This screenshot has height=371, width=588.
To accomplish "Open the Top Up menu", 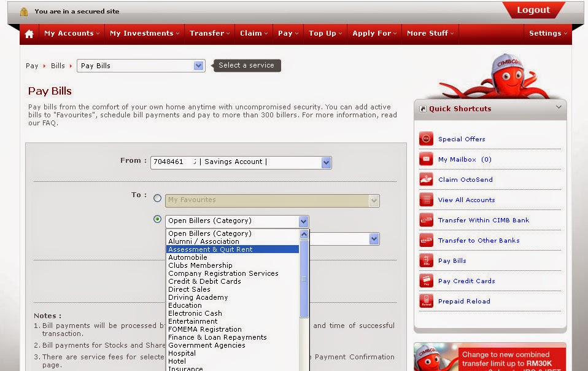I will pyautogui.click(x=325, y=33).
